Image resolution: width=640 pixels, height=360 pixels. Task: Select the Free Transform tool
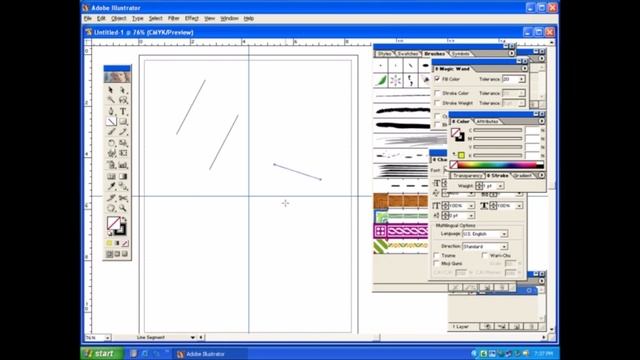[x=123, y=153]
